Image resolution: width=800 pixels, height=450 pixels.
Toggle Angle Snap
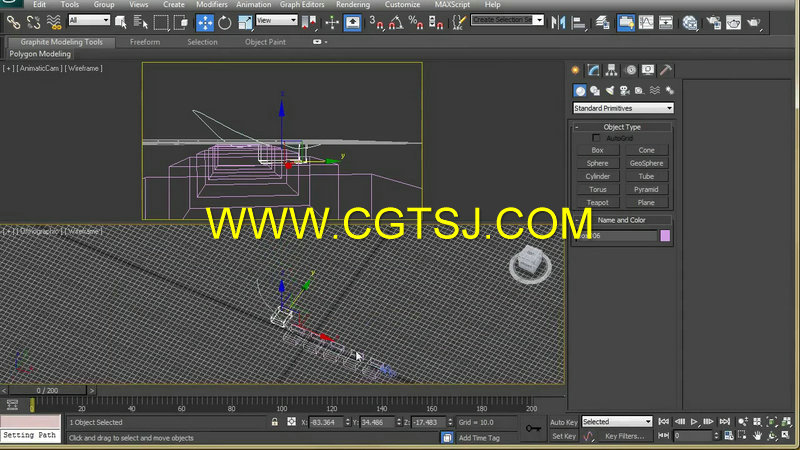pos(396,22)
